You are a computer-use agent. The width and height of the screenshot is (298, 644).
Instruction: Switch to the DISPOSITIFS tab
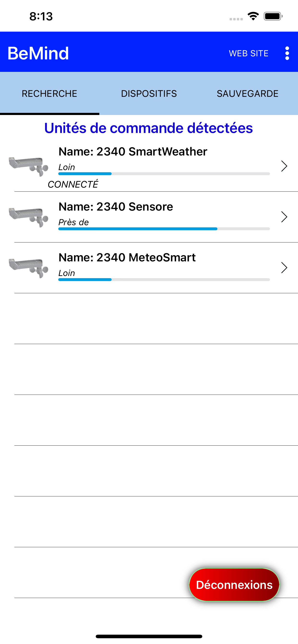(x=149, y=93)
